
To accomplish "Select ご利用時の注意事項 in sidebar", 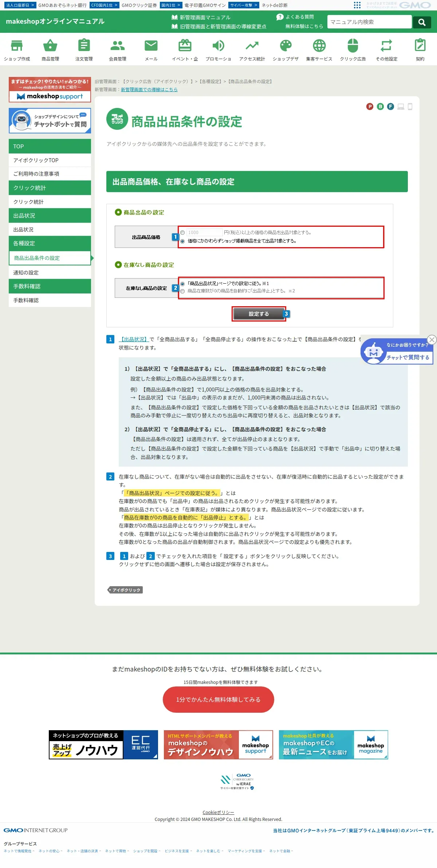I will coord(50,174).
